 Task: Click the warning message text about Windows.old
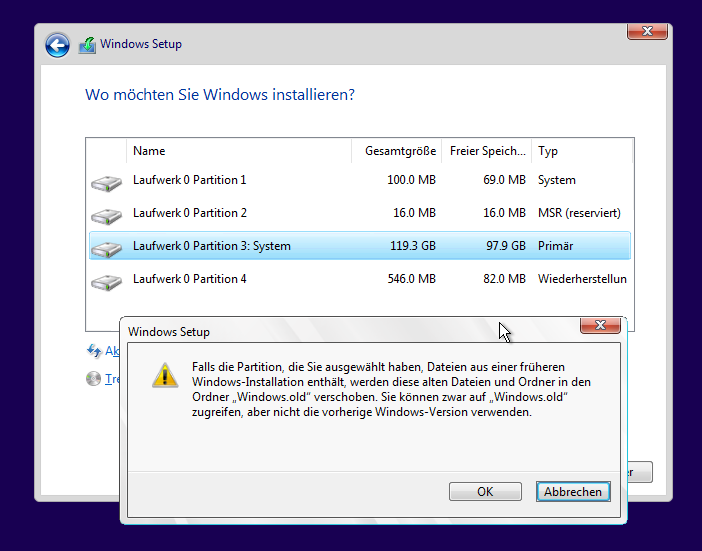coord(391,389)
